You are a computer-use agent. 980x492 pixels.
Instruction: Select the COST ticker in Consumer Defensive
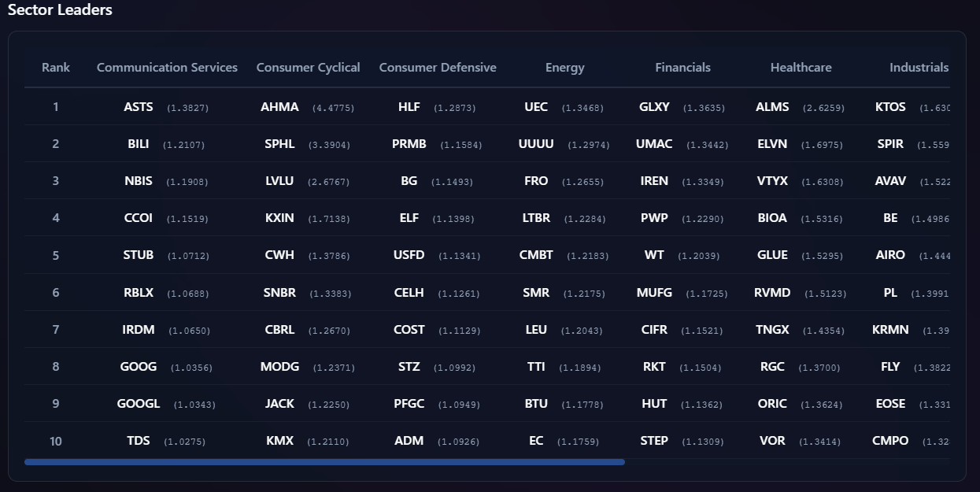[x=409, y=330]
